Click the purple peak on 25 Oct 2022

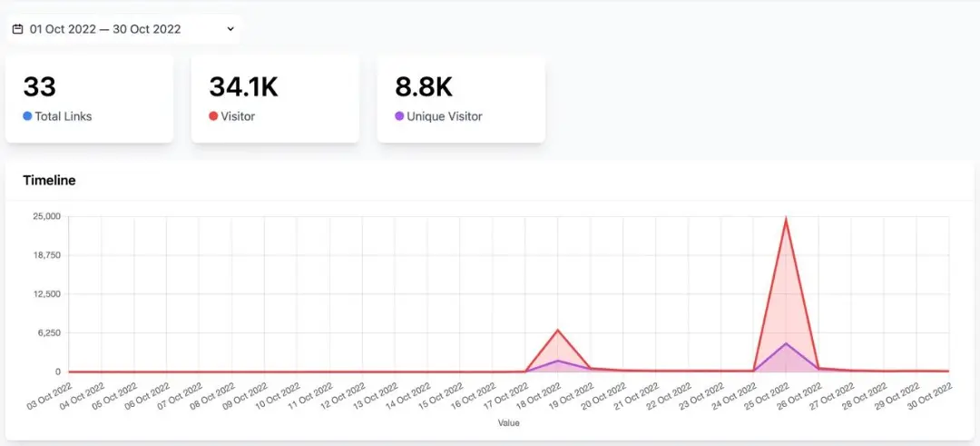point(786,343)
